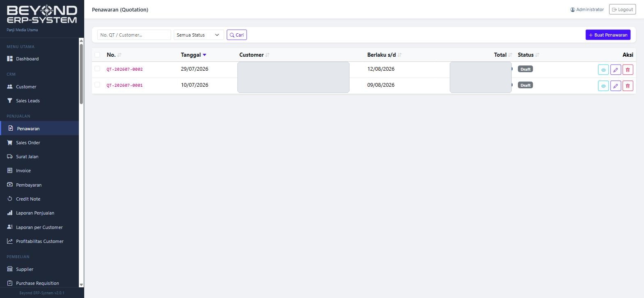Screen dimensions: 644x298
Task: Click the Beyond ERP-System logo
Action: pyautogui.click(x=42, y=15)
